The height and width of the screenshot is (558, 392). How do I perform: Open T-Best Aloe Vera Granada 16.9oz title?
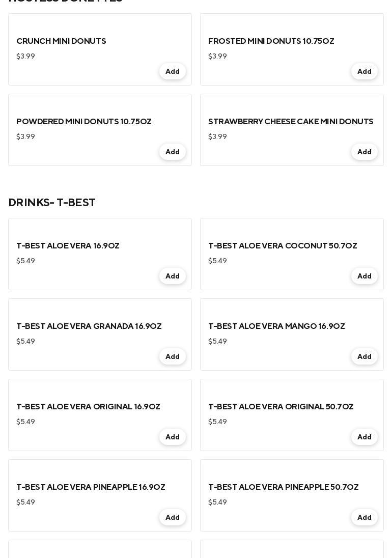pos(89,326)
